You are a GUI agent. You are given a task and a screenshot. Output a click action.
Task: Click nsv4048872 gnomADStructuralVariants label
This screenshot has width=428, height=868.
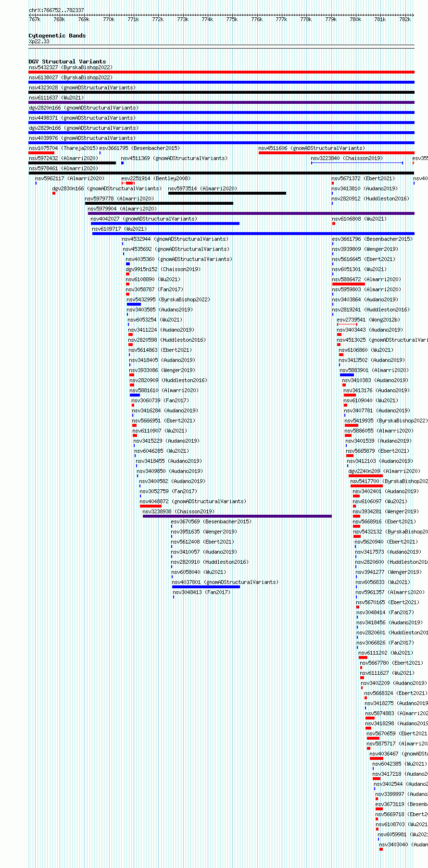point(193,501)
